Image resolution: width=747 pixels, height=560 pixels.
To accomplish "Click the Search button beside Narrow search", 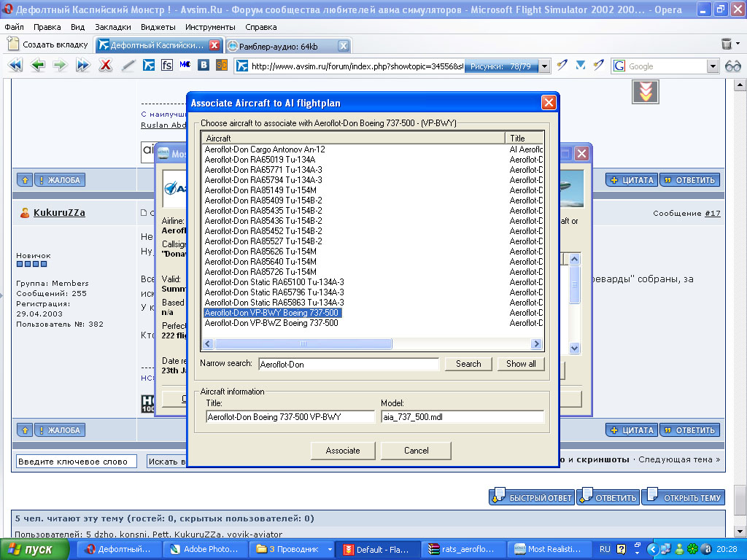I will pos(468,364).
